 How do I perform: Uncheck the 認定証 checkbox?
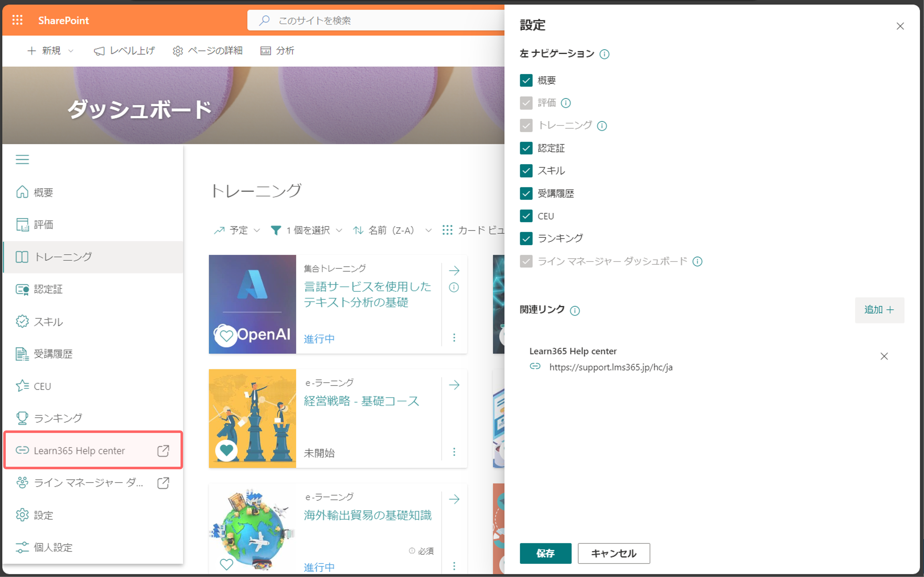pos(526,148)
